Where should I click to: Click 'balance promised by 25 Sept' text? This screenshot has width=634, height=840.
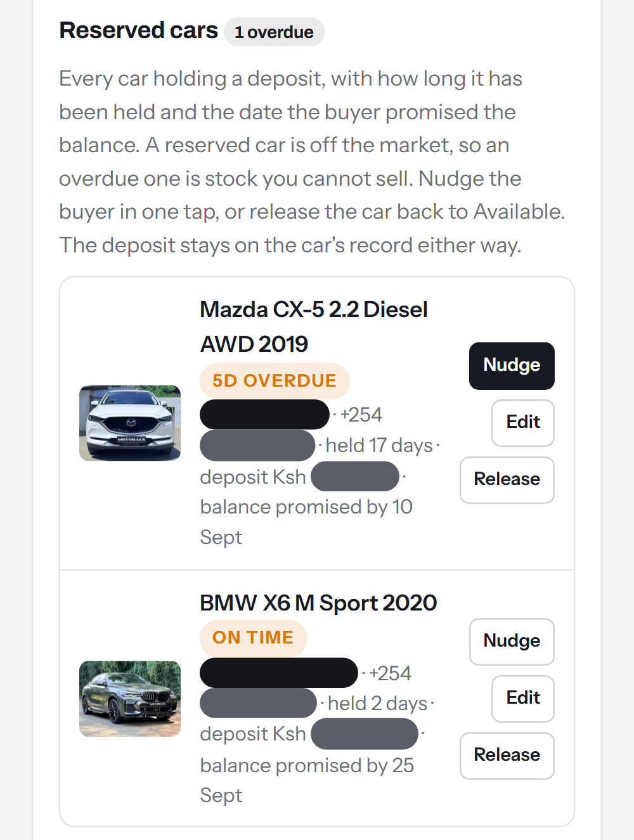tap(307, 780)
